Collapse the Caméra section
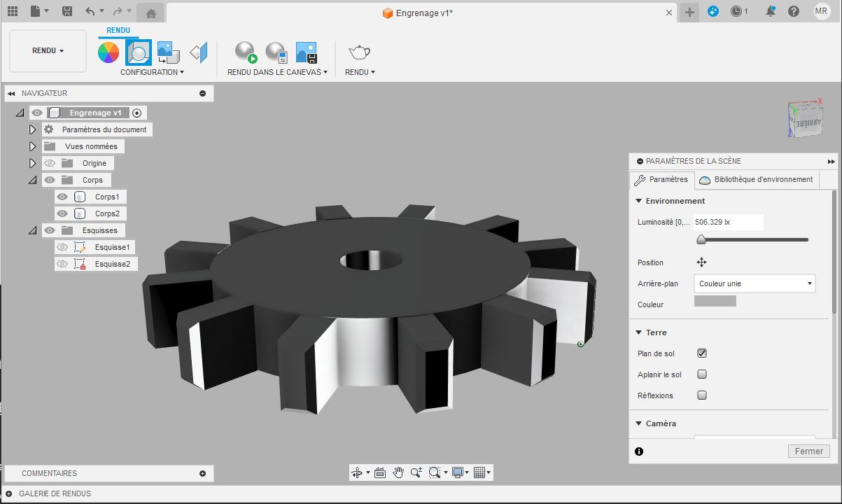 coord(638,423)
